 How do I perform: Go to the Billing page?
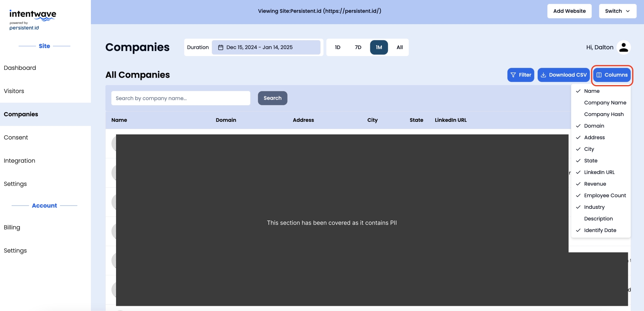pos(12,227)
